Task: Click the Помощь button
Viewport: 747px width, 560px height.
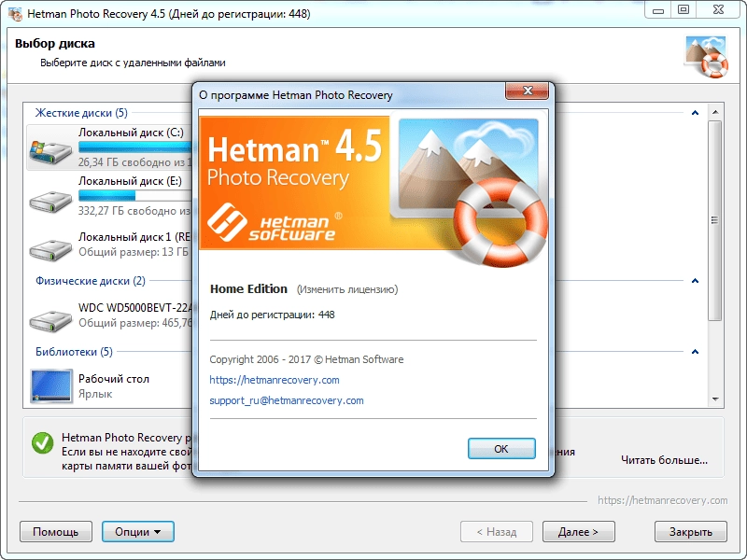Action: [56, 531]
